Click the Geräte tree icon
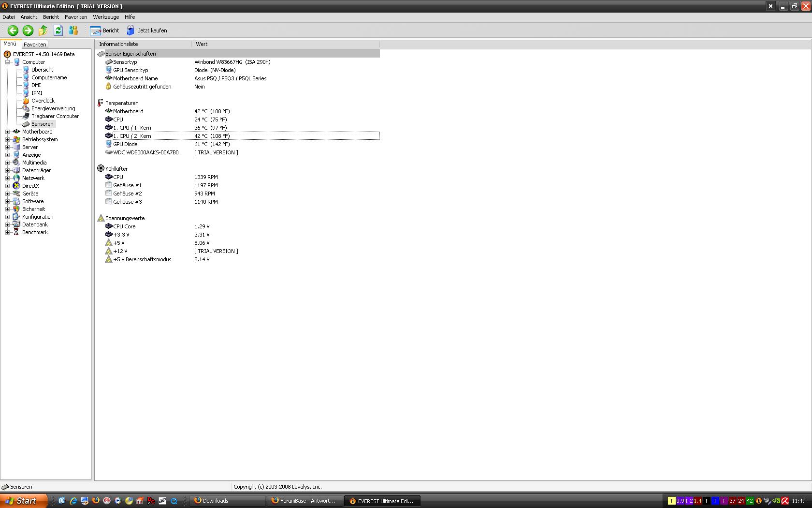Image resolution: width=812 pixels, height=508 pixels. tap(16, 194)
